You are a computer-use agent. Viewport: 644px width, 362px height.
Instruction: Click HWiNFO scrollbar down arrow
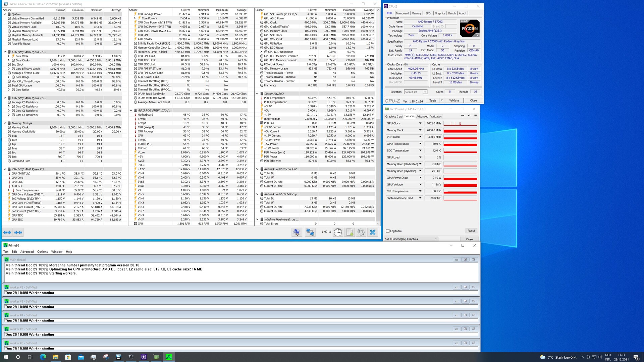(378, 224)
